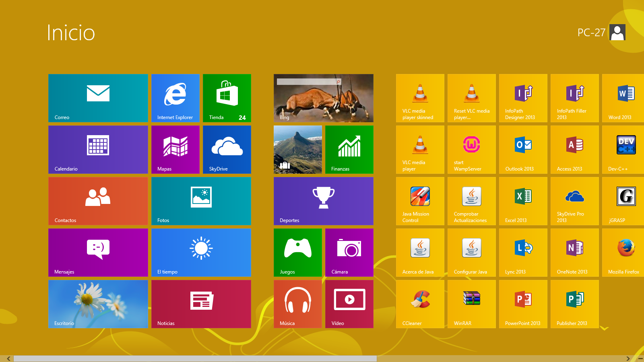Open Lync 2013
The image size is (644, 362).
tap(523, 253)
